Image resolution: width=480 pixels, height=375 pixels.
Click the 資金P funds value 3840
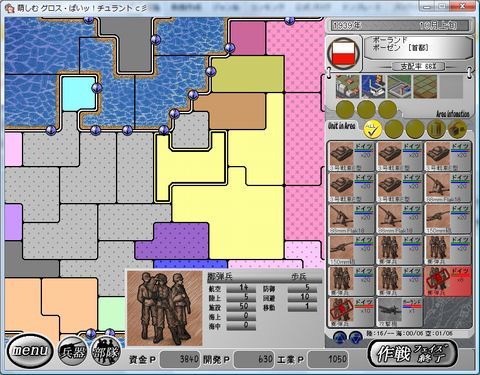click(180, 359)
